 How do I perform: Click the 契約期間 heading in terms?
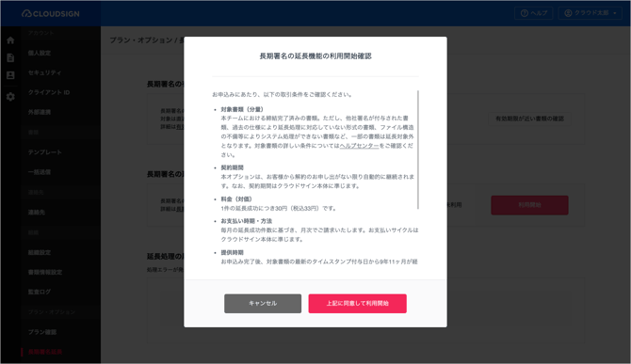tap(233, 167)
